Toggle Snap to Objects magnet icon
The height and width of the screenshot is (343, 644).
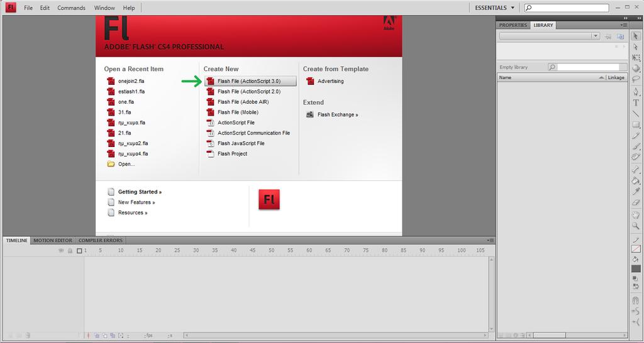(x=636, y=301)
